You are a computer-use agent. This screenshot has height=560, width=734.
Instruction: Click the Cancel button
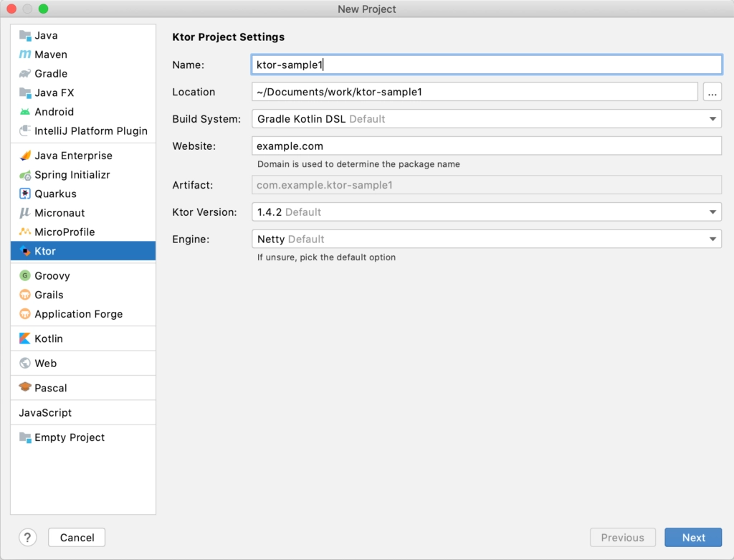coord(77,538)
